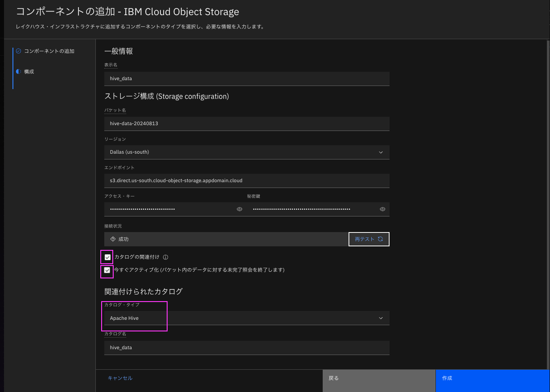Click the info icon beside カタログの関連付け
Viewport: 550px width, 392px height.
[165, 257]
